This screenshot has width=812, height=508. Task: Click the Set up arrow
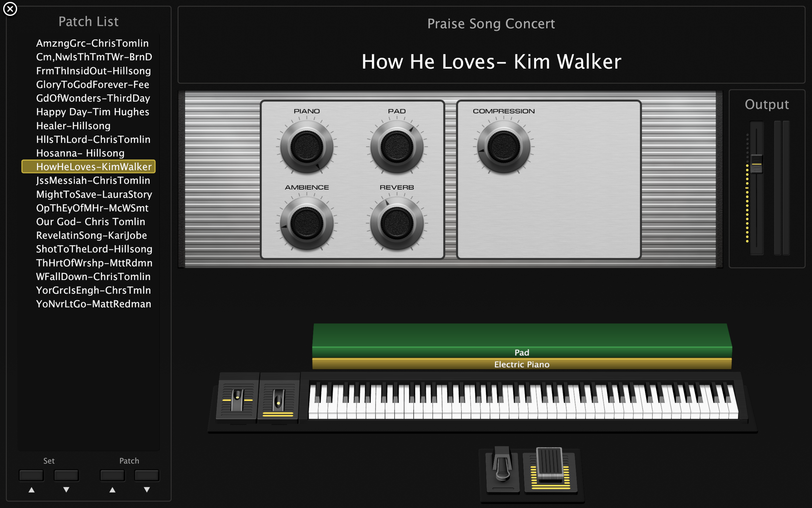(32, 490)
